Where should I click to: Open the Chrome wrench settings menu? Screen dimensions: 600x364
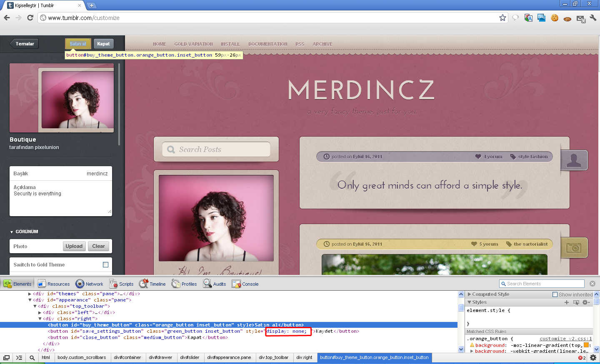point(593,17)
